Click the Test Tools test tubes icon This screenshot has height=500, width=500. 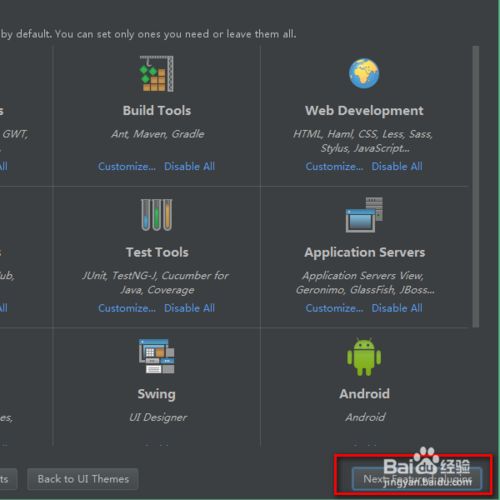(x=157, y=215)
